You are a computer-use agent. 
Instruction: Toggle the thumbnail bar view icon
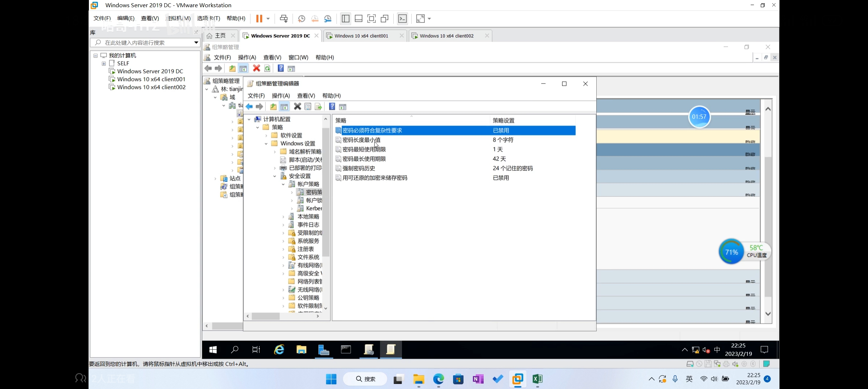[x=358, y=18]
